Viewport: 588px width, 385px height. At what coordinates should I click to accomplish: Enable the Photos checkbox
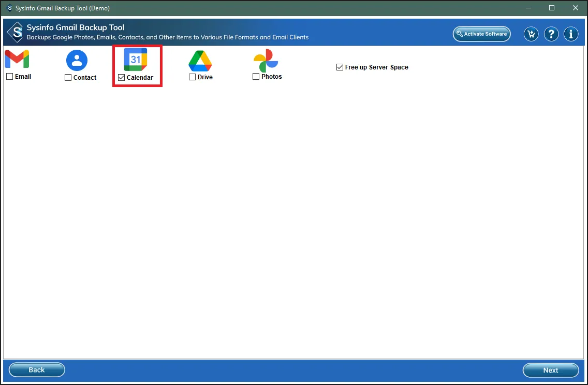256,77
